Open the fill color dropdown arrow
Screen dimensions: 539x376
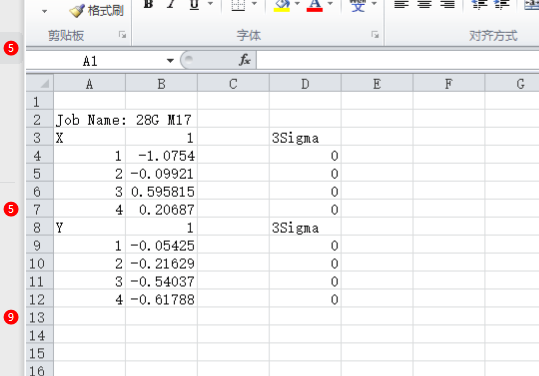coord(297,4)
